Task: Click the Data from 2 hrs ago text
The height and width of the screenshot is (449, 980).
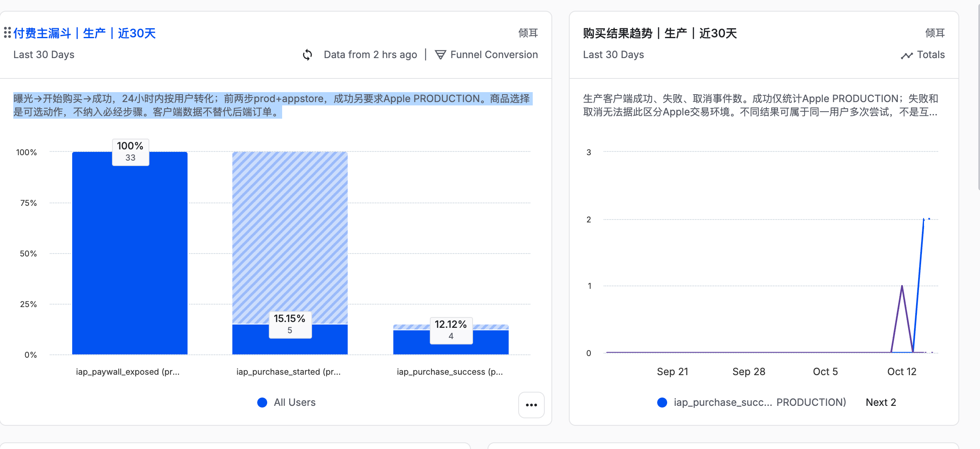Action: point(371,55)
